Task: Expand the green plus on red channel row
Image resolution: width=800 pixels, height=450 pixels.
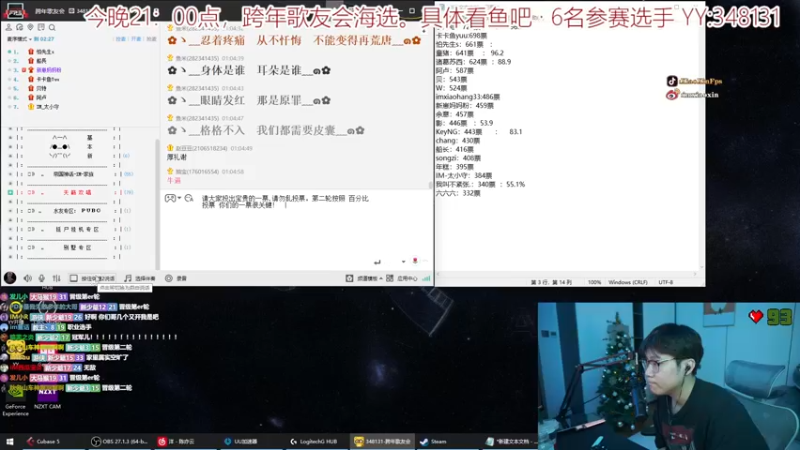Action: 10,192
